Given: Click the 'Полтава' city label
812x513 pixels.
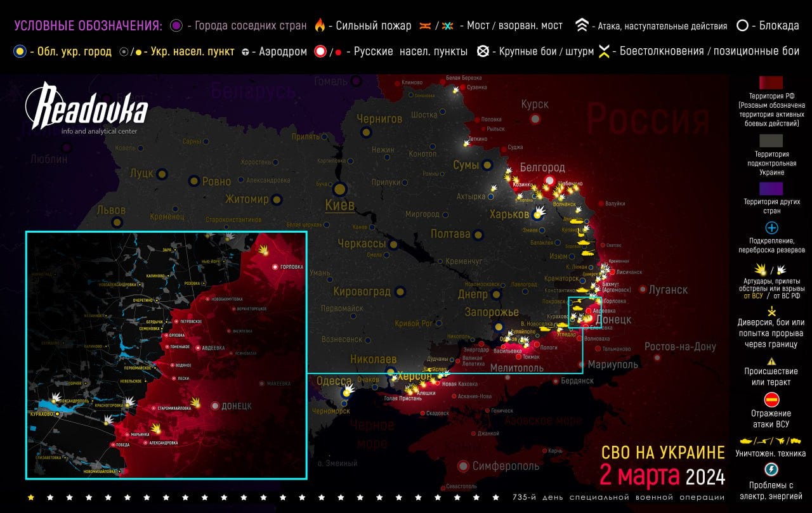Looking at the screenshot, I should [x=450, y=234].
